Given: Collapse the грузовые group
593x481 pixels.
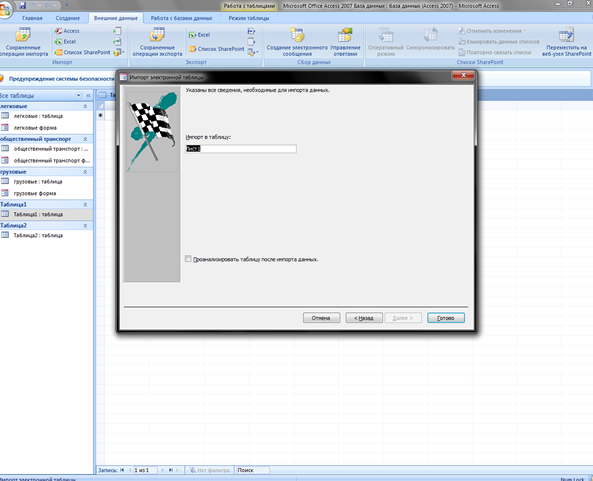Looking at the screenshot, I should [x=85, y=172].
